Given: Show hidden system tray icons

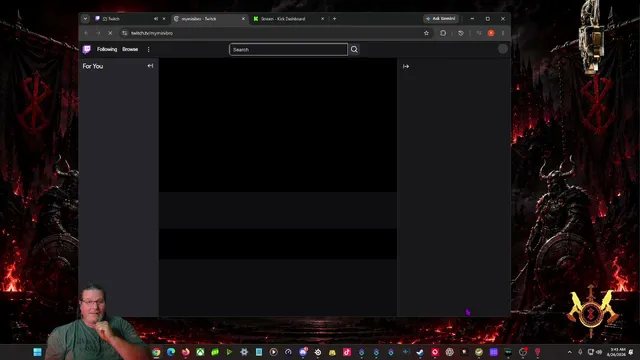Looking at the screenshot, I should coord(570,352).
